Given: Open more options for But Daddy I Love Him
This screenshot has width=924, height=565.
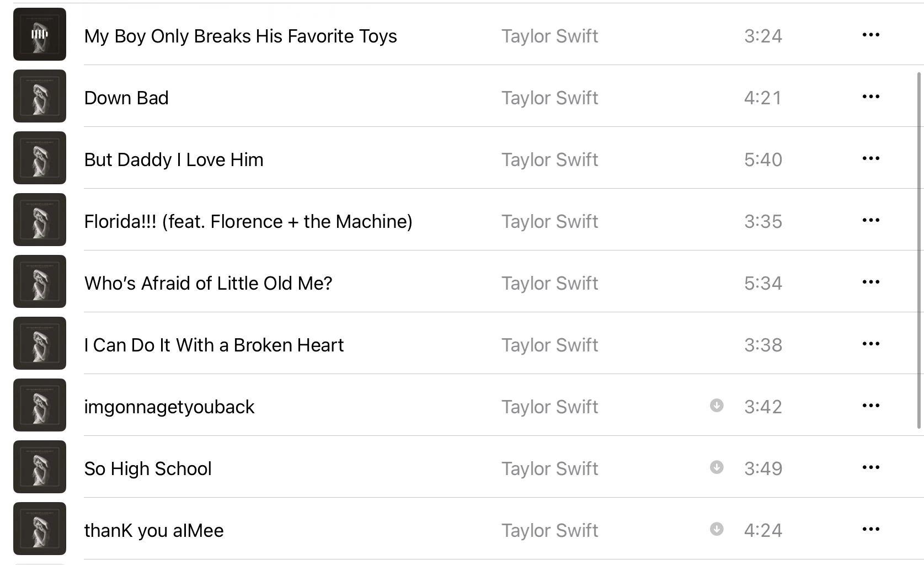Looking at the screenshot, I should (870, 158).
